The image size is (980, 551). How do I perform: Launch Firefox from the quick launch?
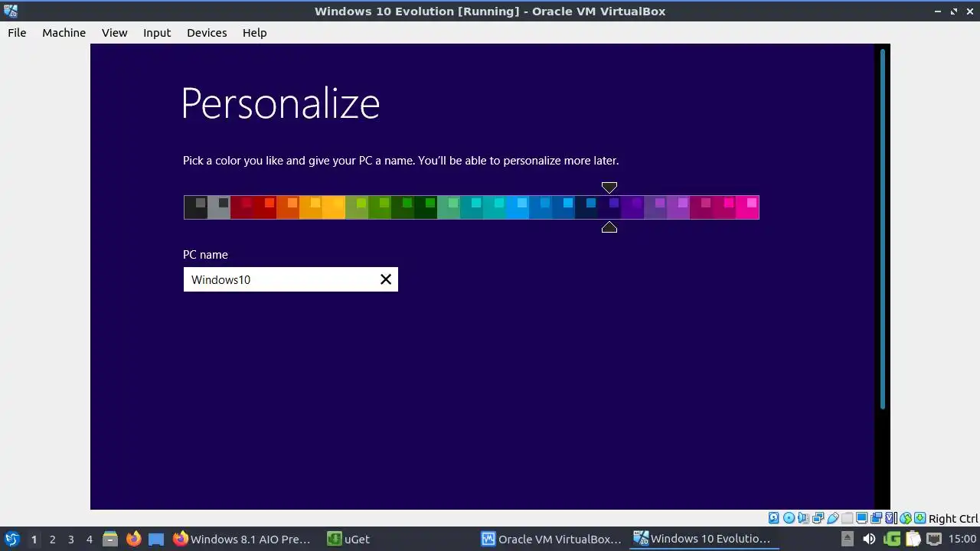133,539
